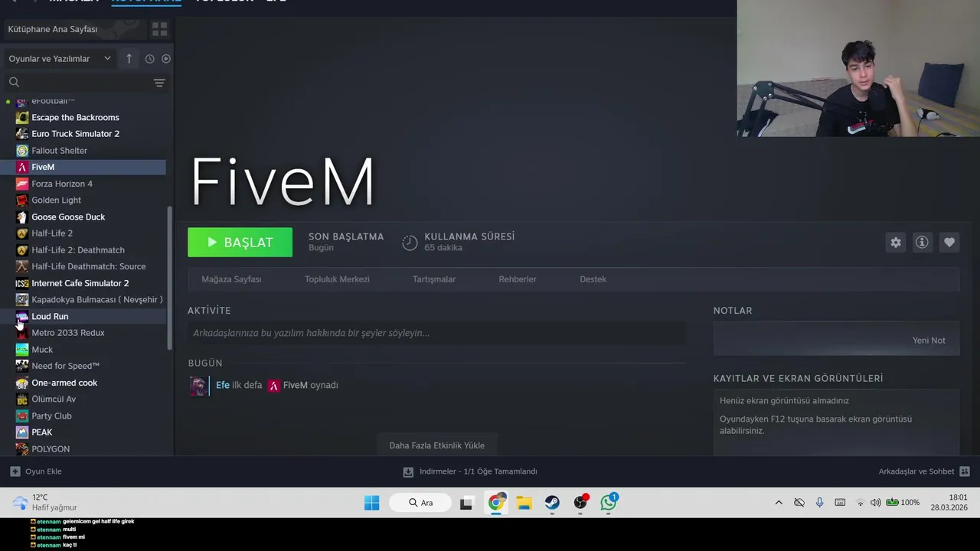This screenshot has width=980, height=551.
Task: Open Efe's profile link in activity
Action: [x=223, y=385]
